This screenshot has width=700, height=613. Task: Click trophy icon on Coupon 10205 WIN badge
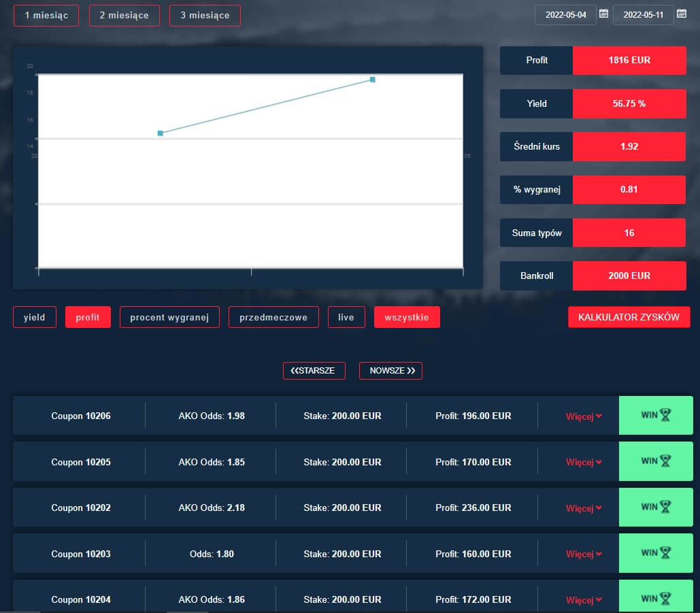click(665, 461)
